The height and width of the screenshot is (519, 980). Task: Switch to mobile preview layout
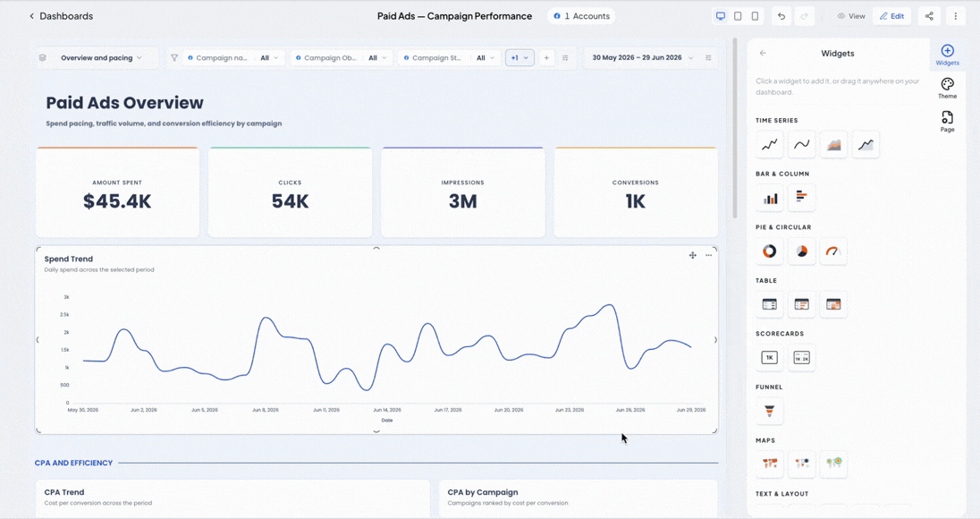pos(755,16)
